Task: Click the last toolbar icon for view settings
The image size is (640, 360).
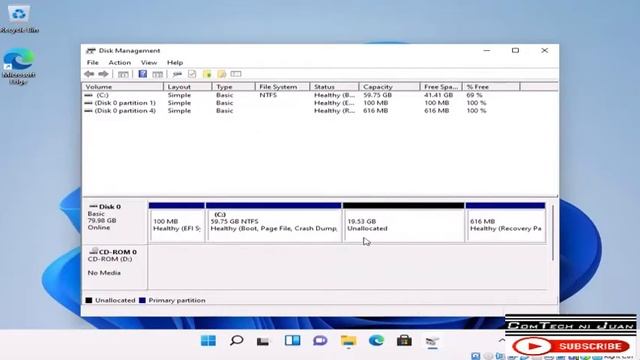Action: 236,74
